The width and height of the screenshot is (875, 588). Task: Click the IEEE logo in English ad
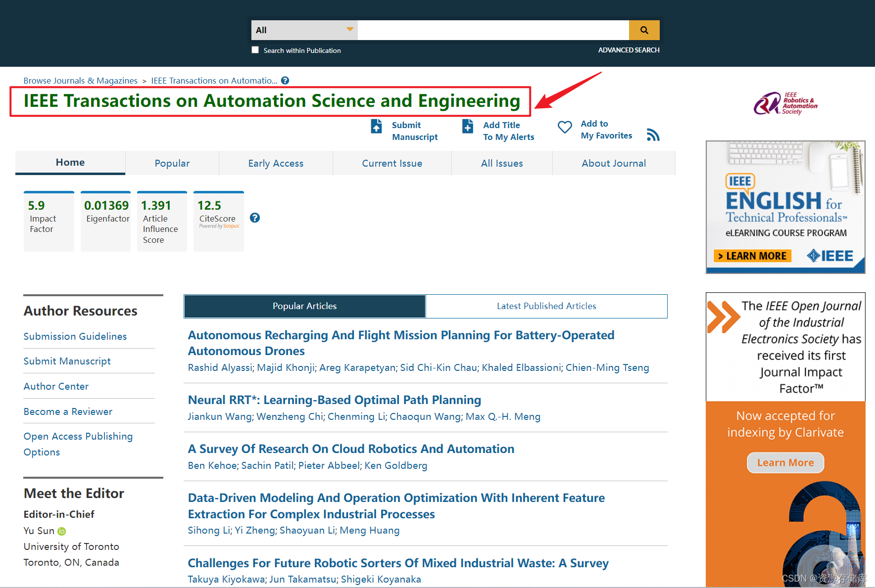[x=830, y=256]
